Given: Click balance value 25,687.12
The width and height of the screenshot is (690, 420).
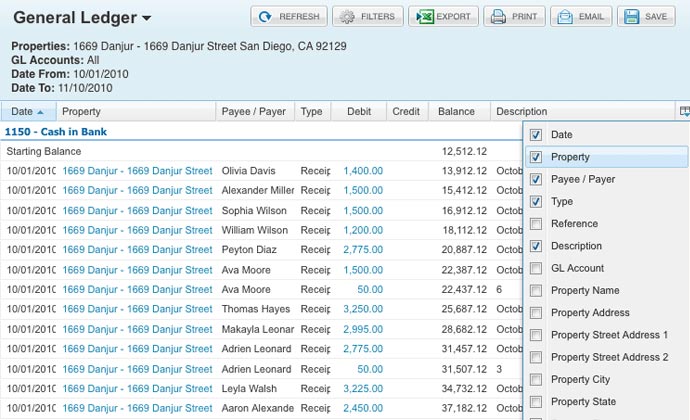Looking at the screenshot, I should coord(464,309).
